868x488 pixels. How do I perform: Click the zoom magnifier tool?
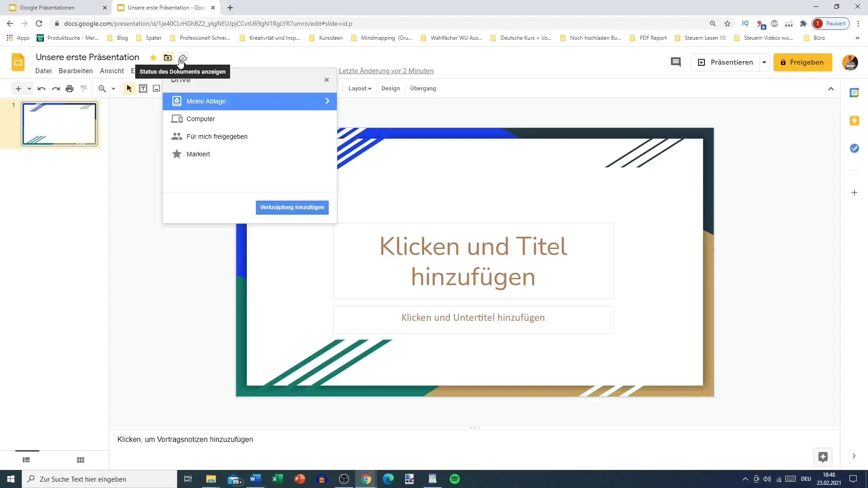click(x=102, y=89)
